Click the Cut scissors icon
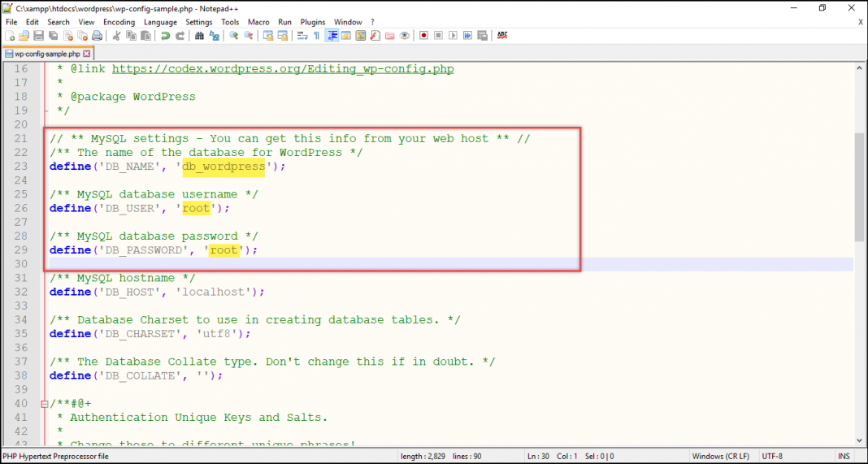The width and height of the screenshot is (868, 464). point(117,36)
